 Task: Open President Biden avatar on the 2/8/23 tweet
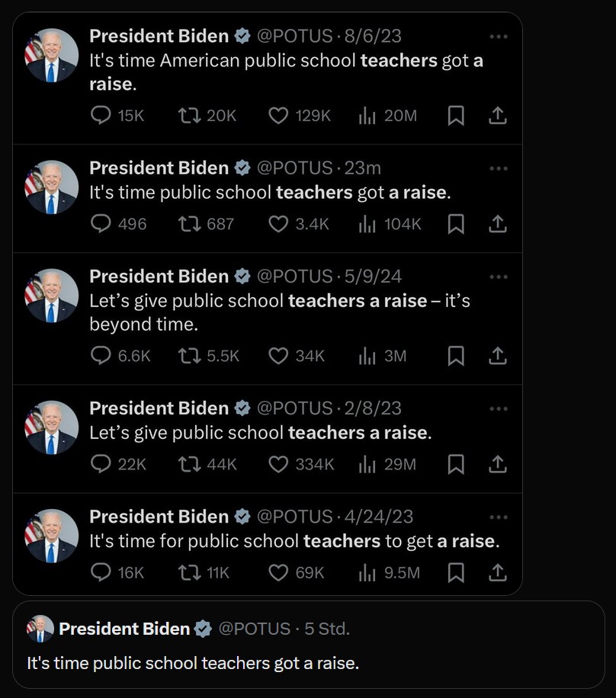[52, 428]
